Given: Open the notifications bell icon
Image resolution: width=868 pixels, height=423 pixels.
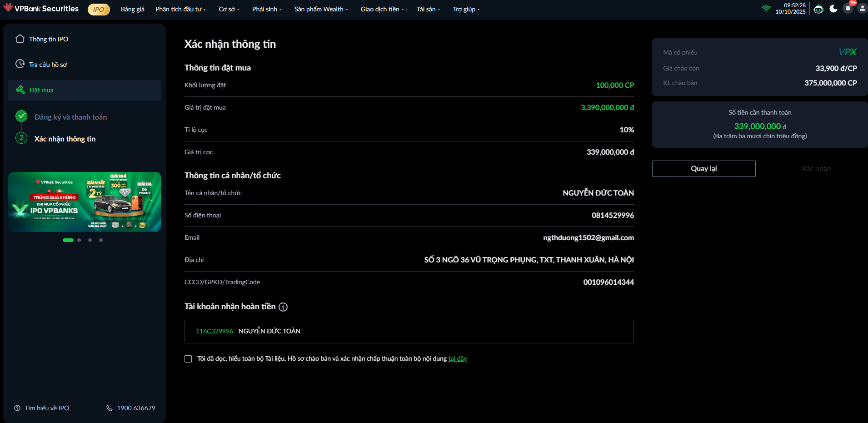Looking at the screenshot, I should 848,9.
